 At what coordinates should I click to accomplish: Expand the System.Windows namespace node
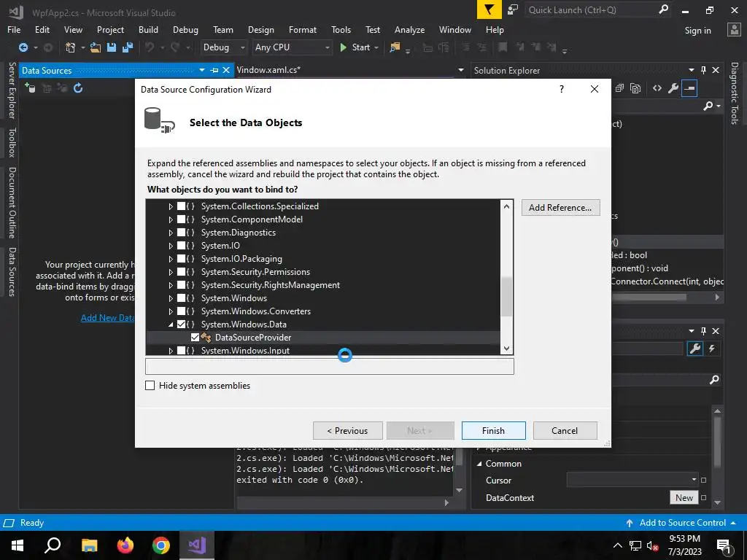[171, 298]
